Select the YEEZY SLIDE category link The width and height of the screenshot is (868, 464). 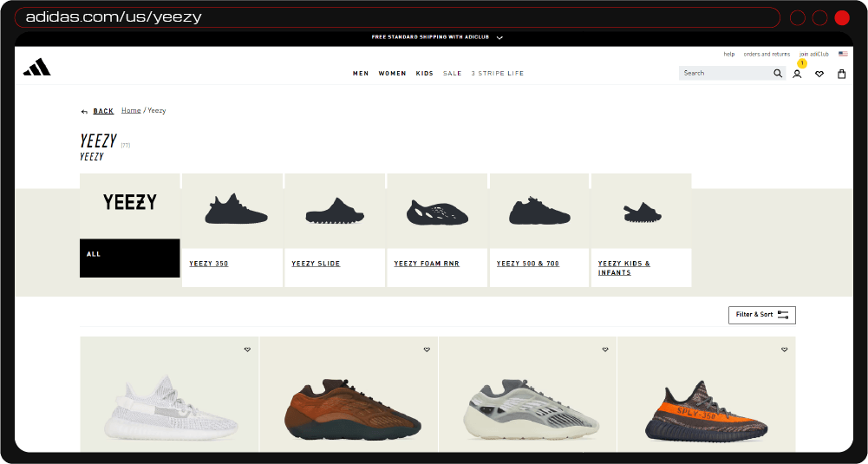[x=316, y=264]
